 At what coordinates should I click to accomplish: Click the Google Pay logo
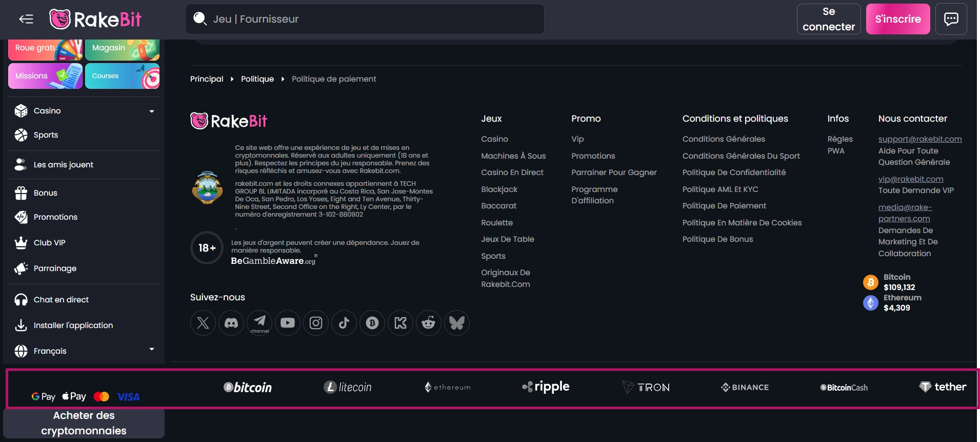coord(44,396)
